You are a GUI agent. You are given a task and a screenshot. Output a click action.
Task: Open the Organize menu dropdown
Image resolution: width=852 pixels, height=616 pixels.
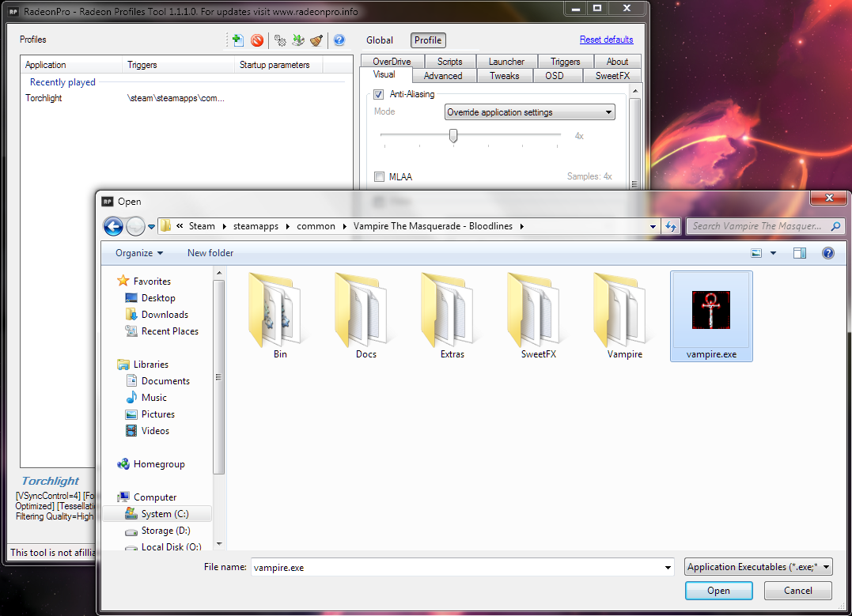click(x=139, y=252)
